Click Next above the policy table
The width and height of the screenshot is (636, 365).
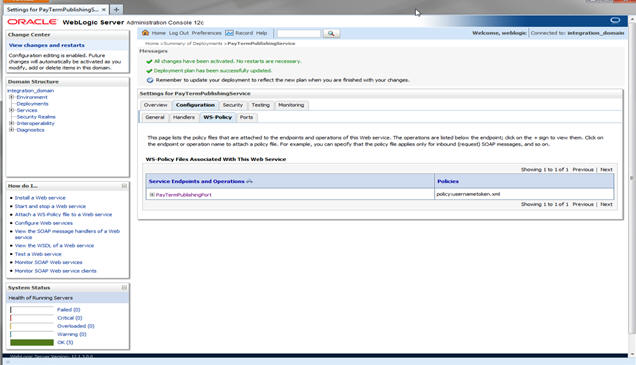pos(606,170)
